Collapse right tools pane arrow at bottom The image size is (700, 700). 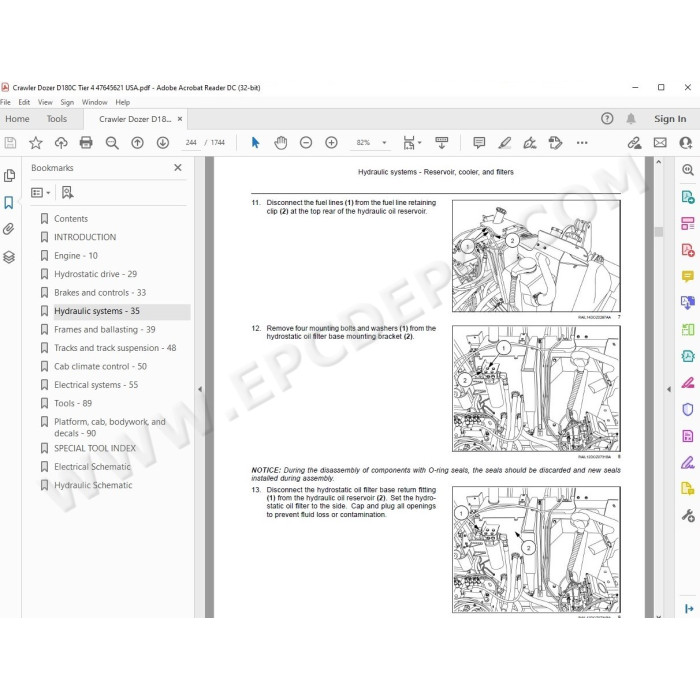coord(688,608)
